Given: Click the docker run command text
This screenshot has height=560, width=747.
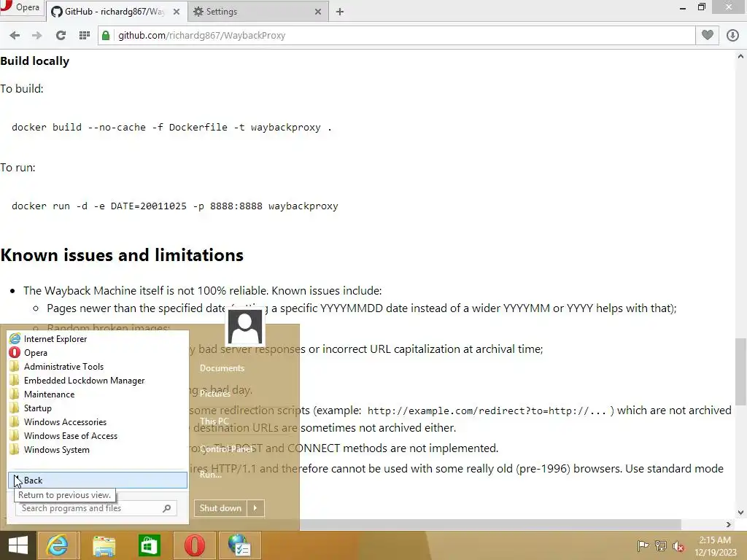Looking at the screenshot, I should tap(175, 206).
